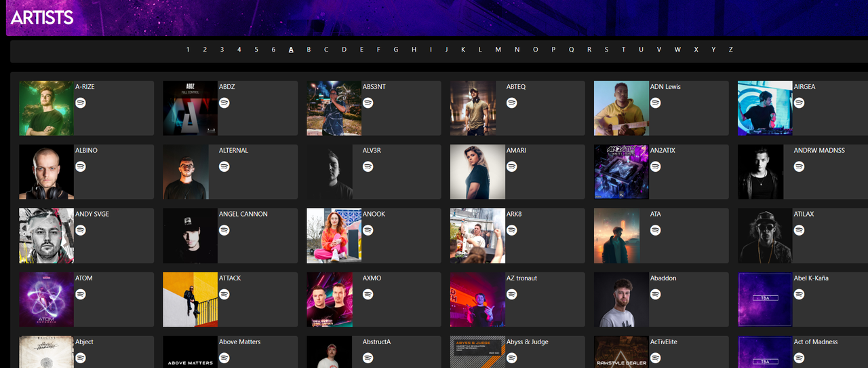This screenshot has height=368, width=868.
Task: Open the AcTivElite artist name link
Action: point(664,342)
